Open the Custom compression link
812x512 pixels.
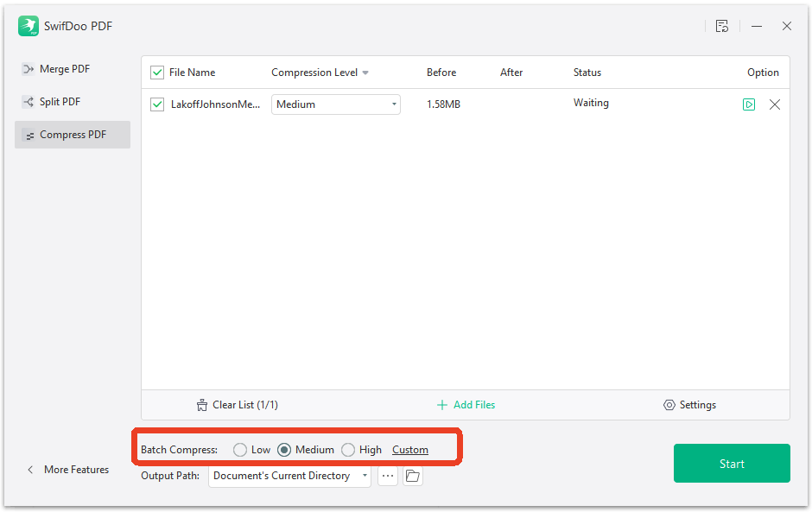click(410, 450)
